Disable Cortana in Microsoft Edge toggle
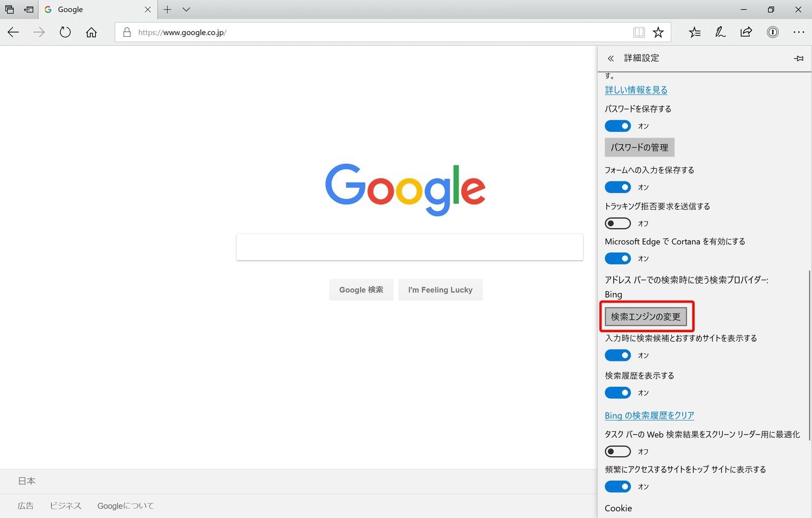The image size is (812, 518). click(x=618, y=258)
